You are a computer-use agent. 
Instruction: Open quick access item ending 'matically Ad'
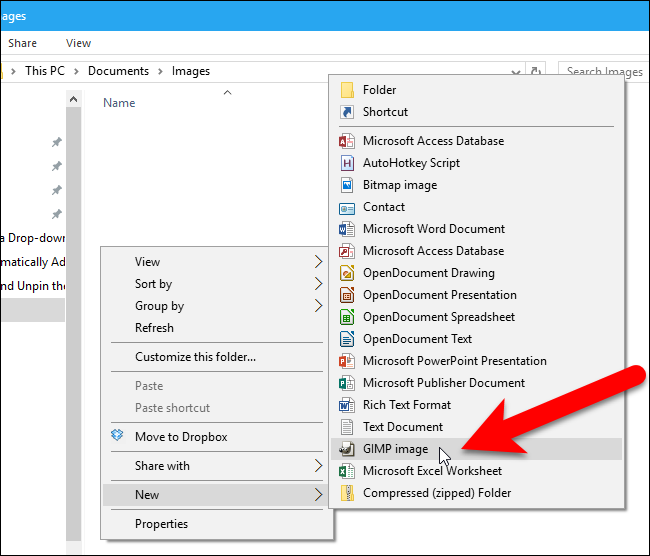33,262
